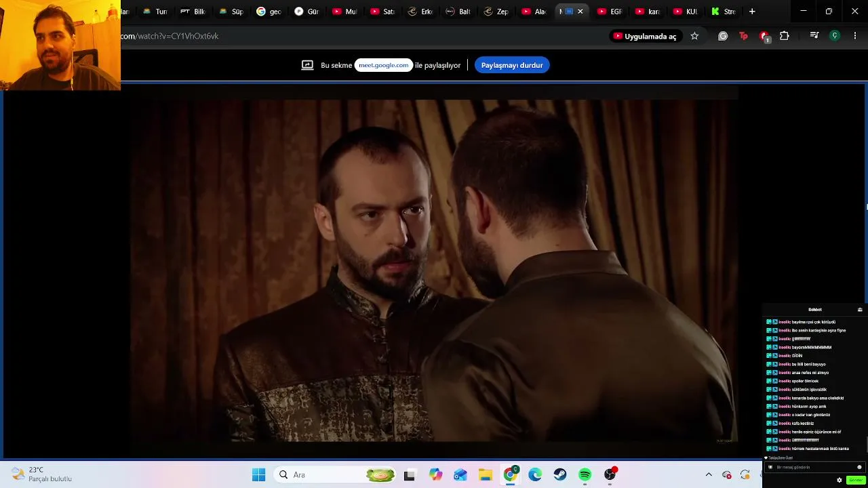Open chat settings gear icon
868x488 pixels.
[x=840, y=480]
